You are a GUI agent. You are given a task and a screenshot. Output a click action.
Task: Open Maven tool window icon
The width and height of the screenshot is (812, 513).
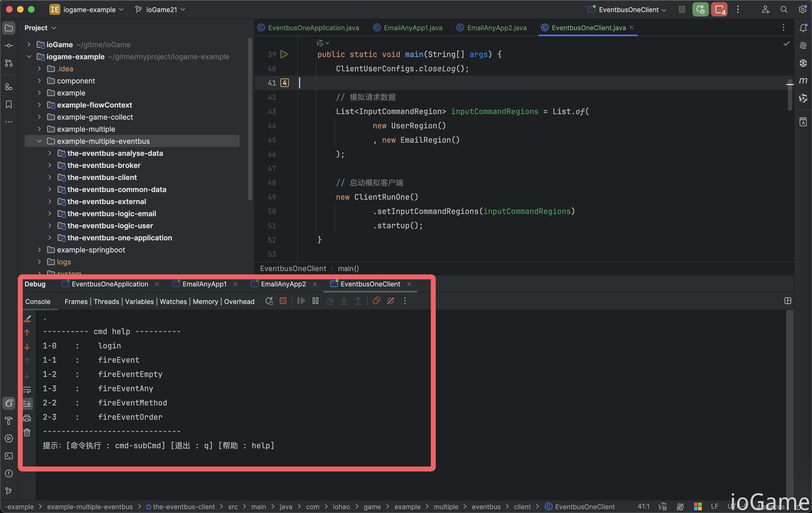tap(803, 81)
